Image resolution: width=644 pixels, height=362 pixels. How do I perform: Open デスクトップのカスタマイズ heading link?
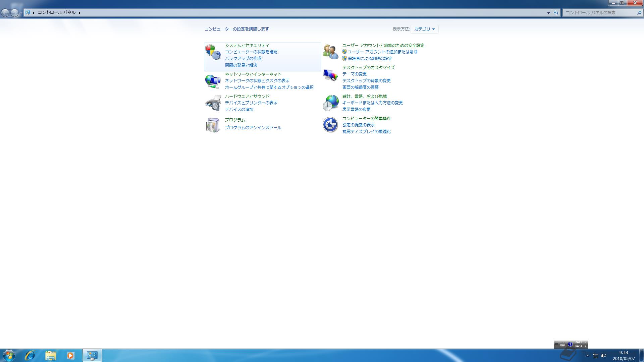(x=368, y=67)
